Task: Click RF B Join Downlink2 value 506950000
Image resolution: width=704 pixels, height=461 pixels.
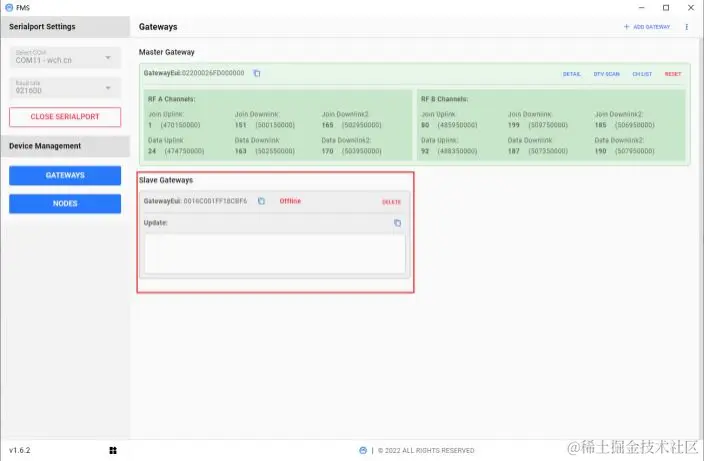Action: [x=634, y=125]
